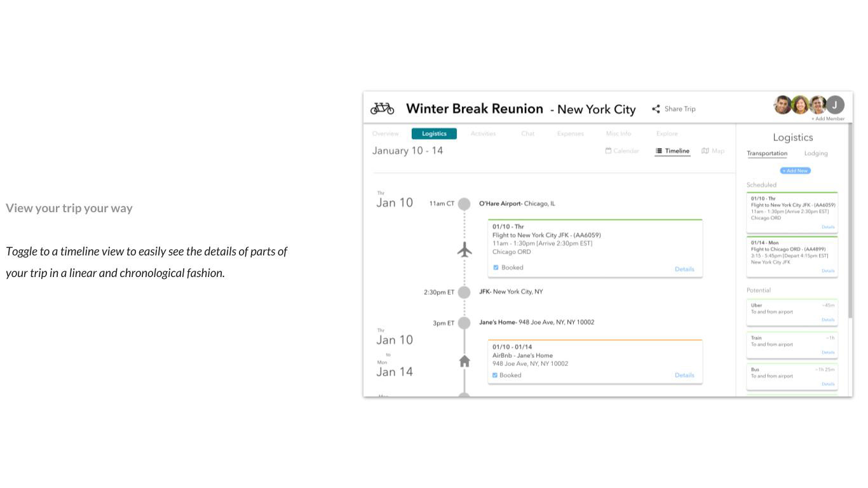Switch to the Lodging sub-tab
Image resolution: width=868 pixels, height=488 pixels.
point(816,153)
